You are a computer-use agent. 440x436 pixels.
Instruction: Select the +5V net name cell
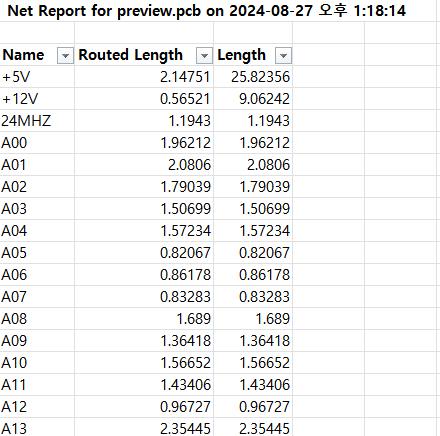[x=37, y=77]
